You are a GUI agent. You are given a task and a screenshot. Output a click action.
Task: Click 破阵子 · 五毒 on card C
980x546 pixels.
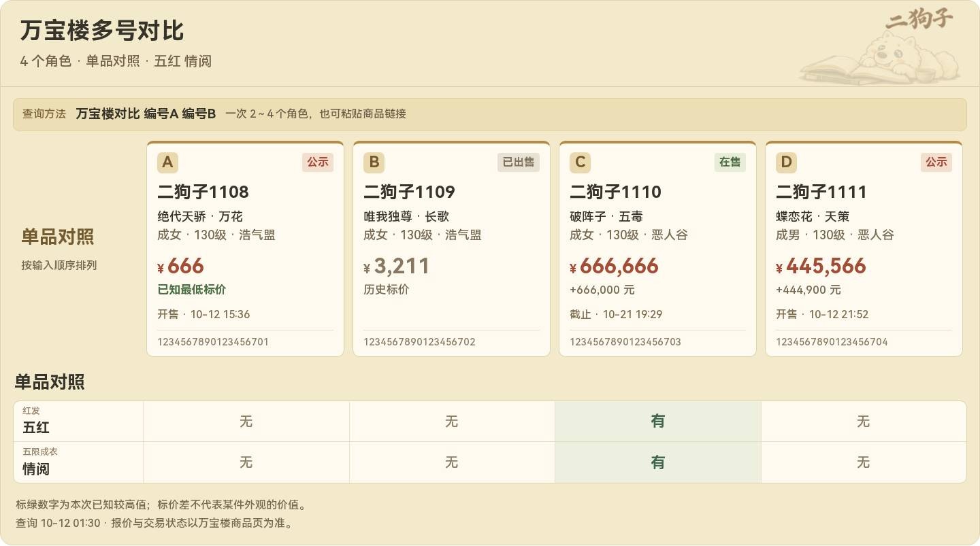[x=606, y=217]
